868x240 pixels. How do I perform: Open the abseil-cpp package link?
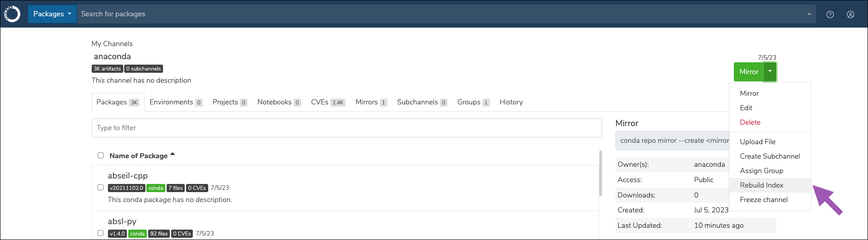128,176
